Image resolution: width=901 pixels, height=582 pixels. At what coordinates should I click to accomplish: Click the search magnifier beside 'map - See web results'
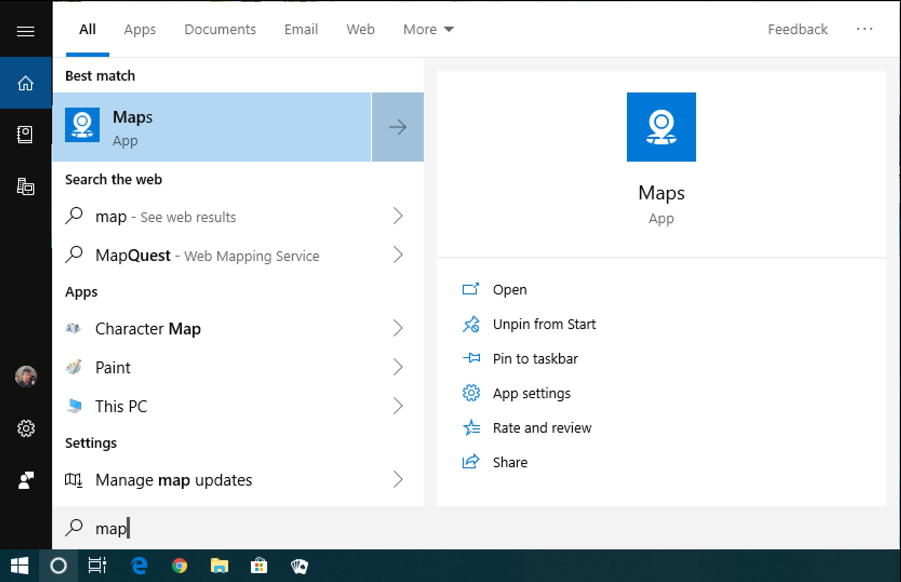point(74,215)
